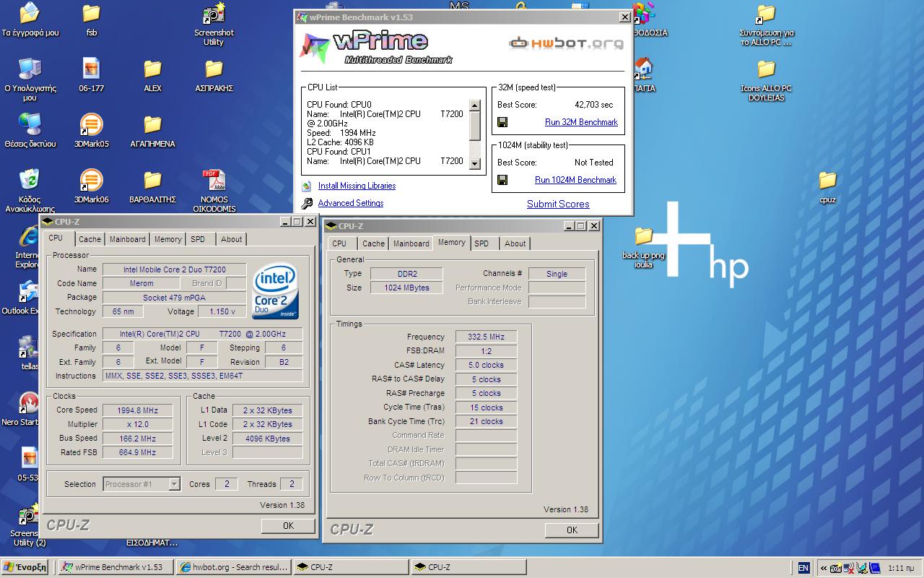Click the Install Missing Libraries link
Image resolution: width=924 pixels, height=578 pixels.
357,186
